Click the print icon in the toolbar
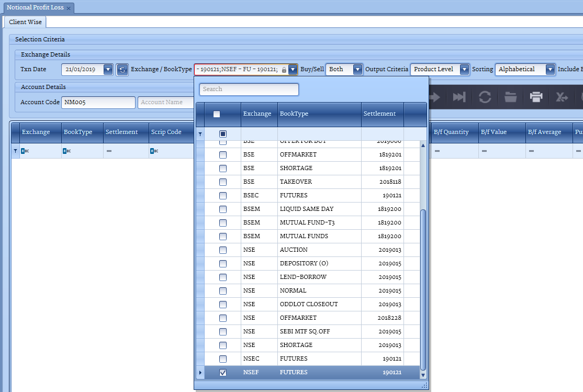Screen dimensions: 583x392 [536, 97]
